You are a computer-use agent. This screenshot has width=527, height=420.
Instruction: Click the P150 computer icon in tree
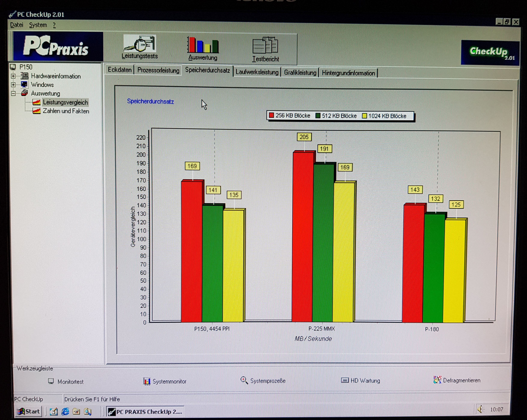(13, 67)
